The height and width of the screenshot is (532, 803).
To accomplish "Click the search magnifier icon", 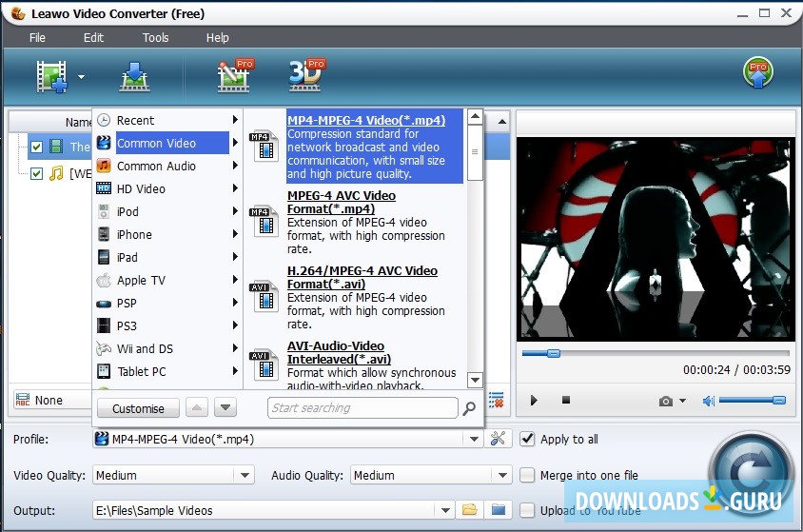I will pos(469,408).
